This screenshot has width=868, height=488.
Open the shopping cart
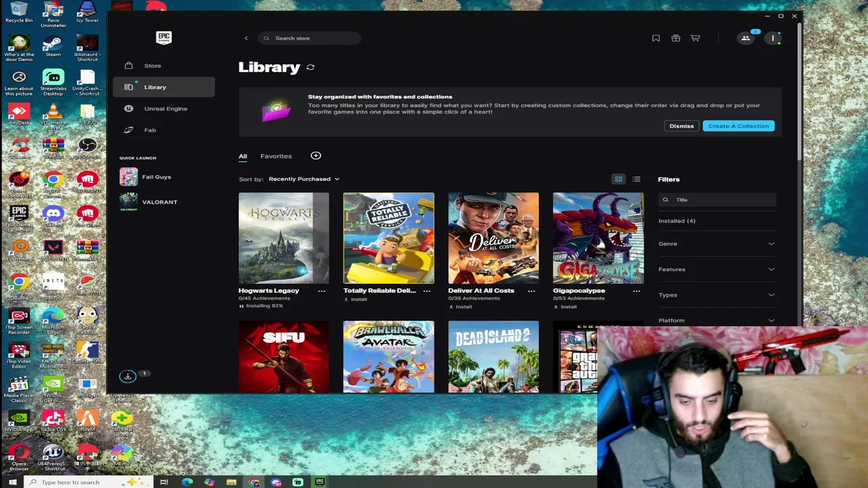click(695, 38)
